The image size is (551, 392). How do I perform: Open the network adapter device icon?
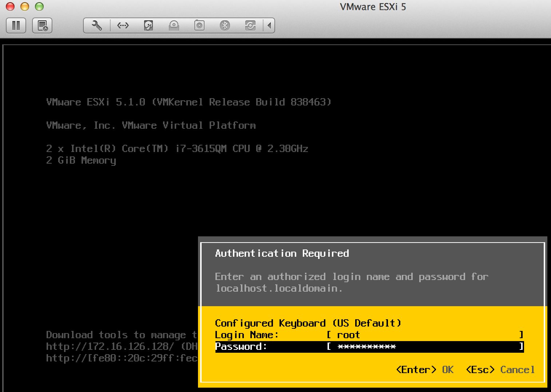pyautogui.click(x=123, y=25)
